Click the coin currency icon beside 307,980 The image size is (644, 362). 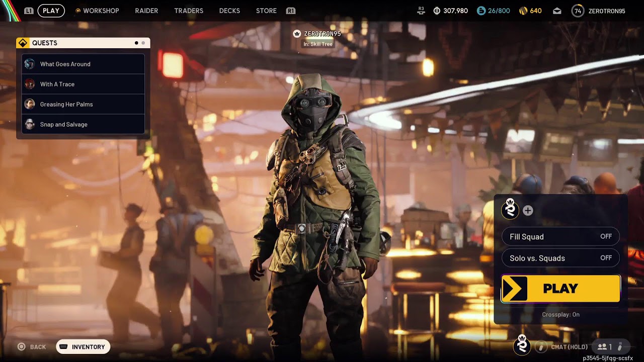[x=437, y=11]
